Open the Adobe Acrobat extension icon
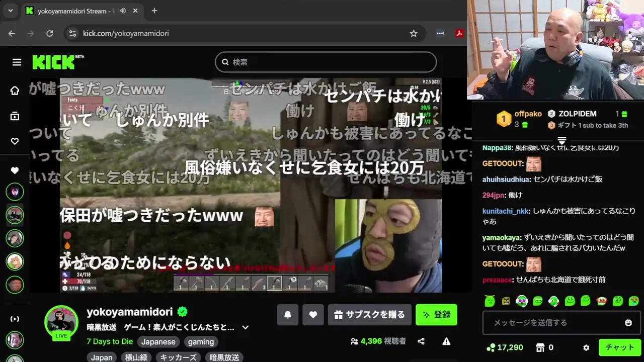The width and height of the screenshot is (644, 362). coord(459,33)
